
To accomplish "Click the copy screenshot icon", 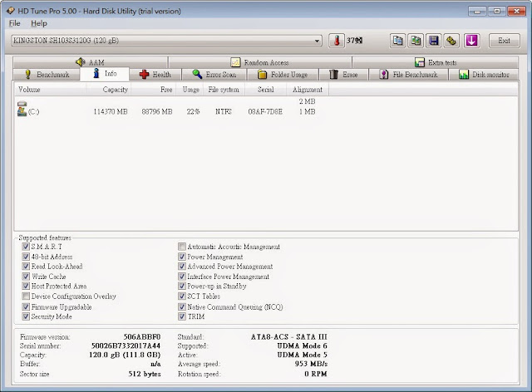I will (x=416, y=41).
